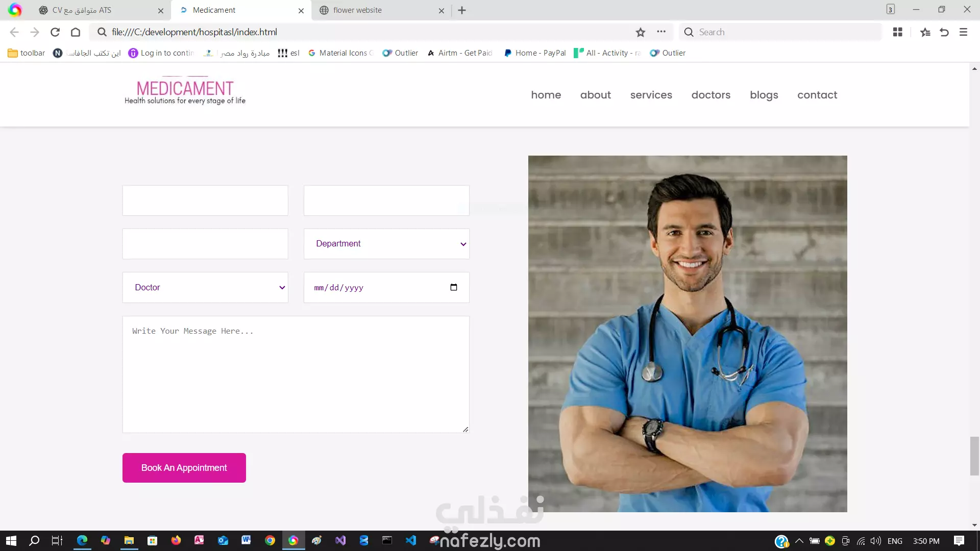Open the toolbar bookmarks folder
980x551 pixels.
27,53
